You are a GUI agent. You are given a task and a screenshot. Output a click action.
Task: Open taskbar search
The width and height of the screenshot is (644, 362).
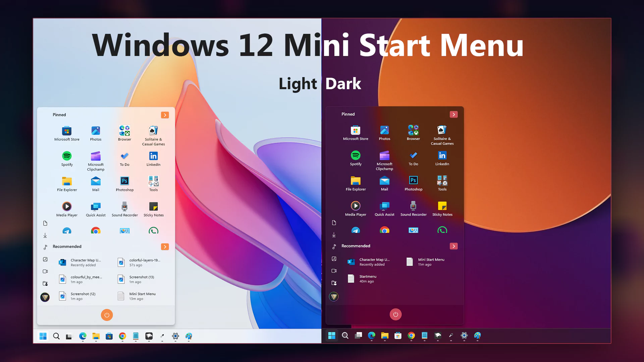(56, 336)
